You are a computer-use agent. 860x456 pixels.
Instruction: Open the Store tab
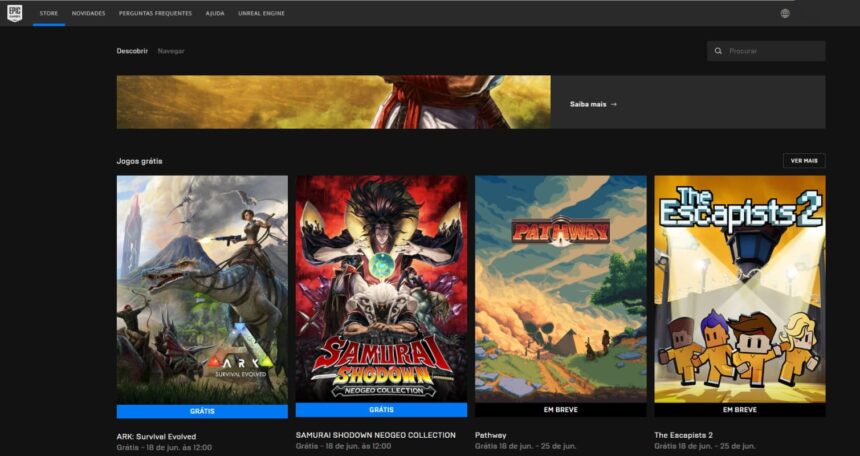point(49,13)
